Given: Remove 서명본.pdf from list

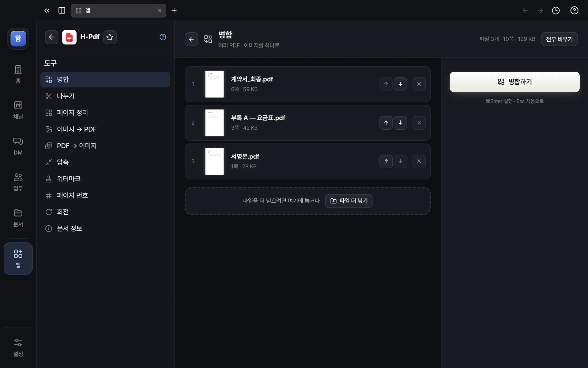Looking at the screenshot, I should pyautogui.click(x=419, y=161).
